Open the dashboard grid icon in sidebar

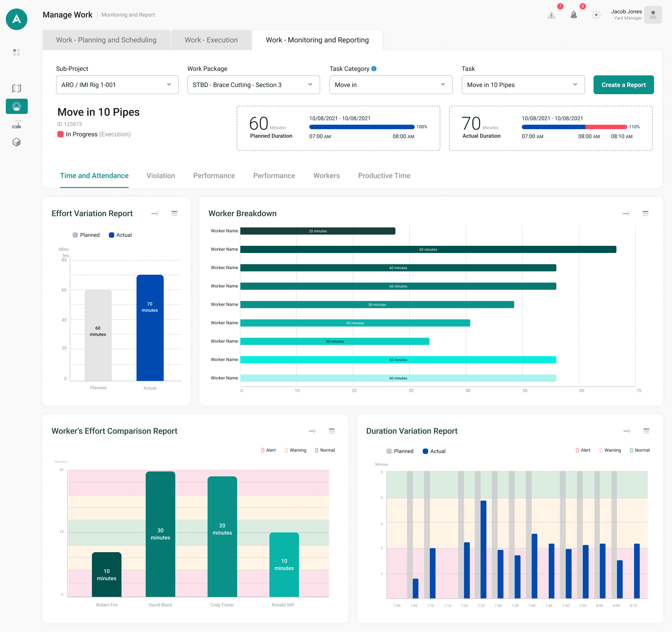click(17, 52)
